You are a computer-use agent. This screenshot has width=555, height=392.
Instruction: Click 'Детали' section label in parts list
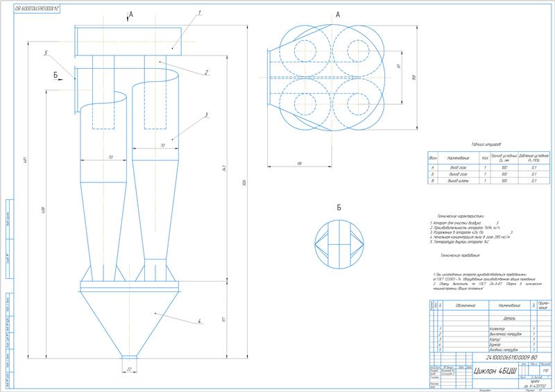tap(509, 318)
